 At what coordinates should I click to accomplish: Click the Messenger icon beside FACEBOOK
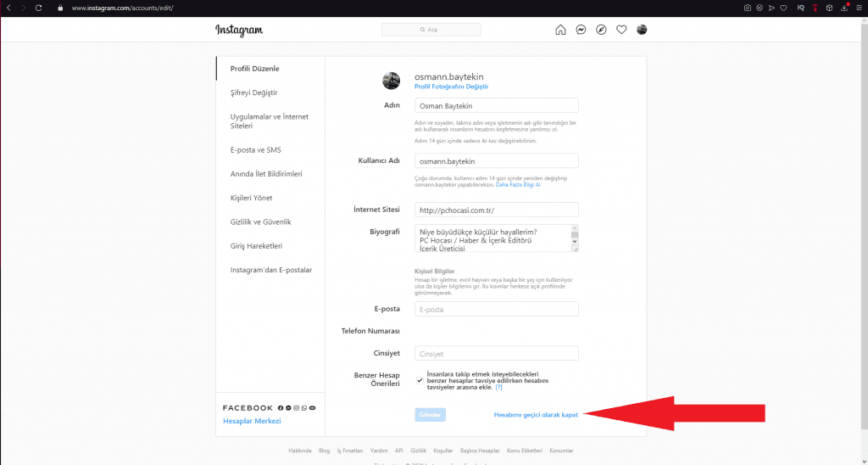click(288, 408)
